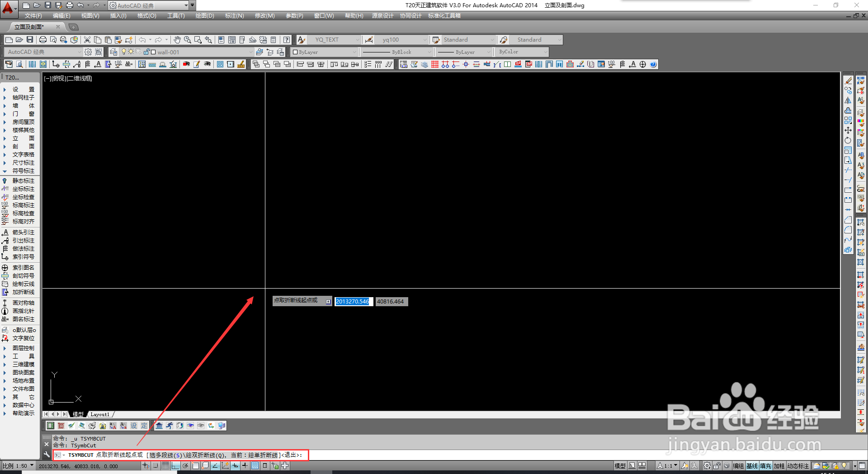Click the Redo arrow icon
The image size is (868, 474).
coord(159,40)
